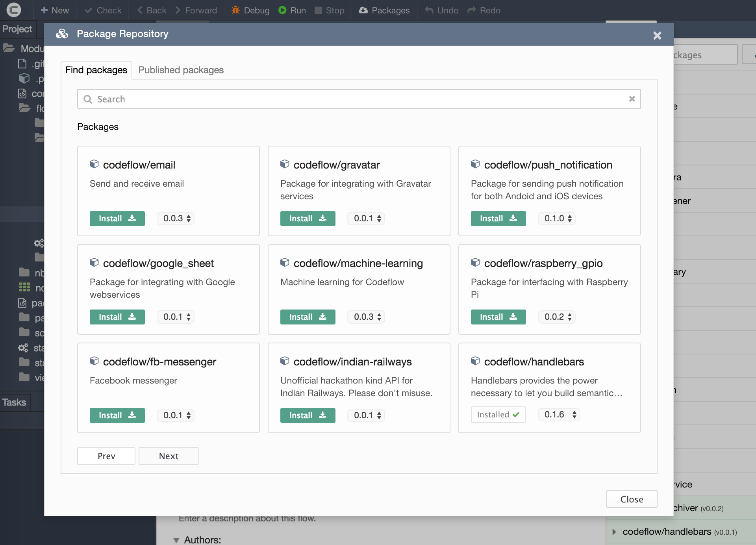Screen dimensions: 756x545
Task: Click the codeflow/raspberry_gpio package icon
Action: click(475, 262)
